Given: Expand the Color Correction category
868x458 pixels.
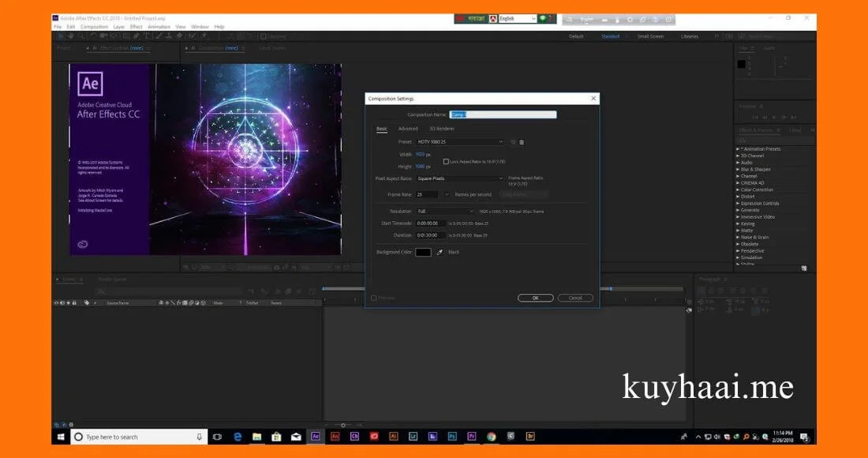Looking at the screenshot, I should click(x=738, y=190).
